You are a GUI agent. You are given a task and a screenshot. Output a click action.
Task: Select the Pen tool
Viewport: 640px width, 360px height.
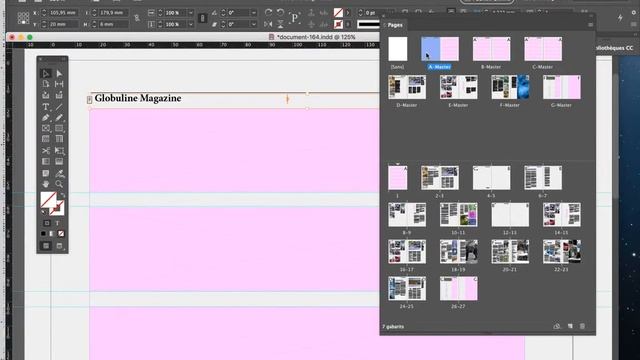coord(46,118)
